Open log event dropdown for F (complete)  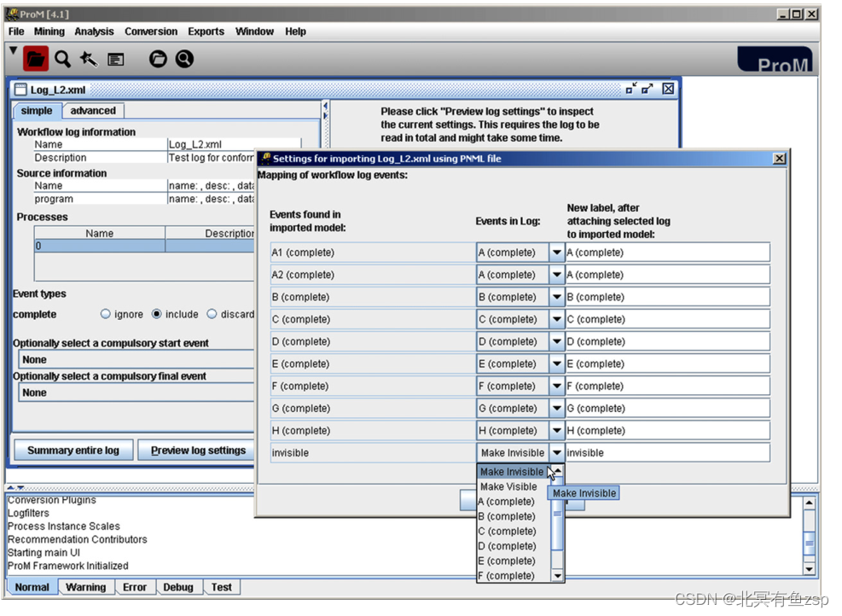coord(556,386)
